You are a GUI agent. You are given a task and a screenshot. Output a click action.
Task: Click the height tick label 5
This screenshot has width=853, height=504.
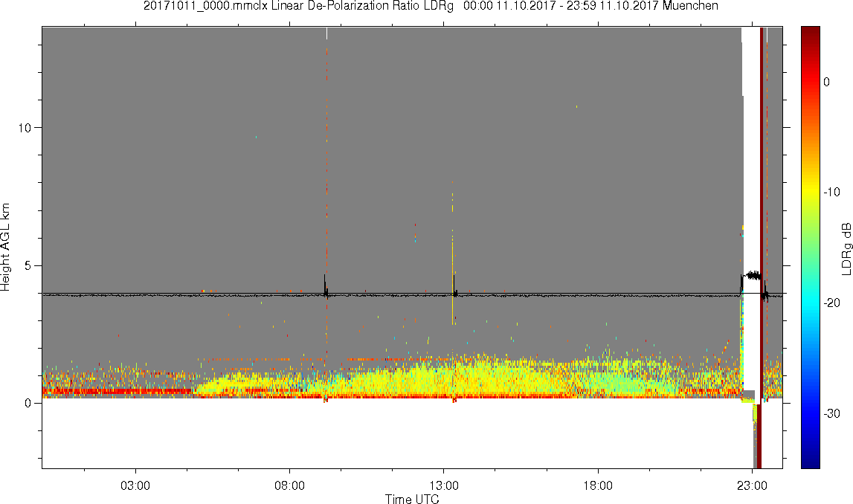coord(28,266)
